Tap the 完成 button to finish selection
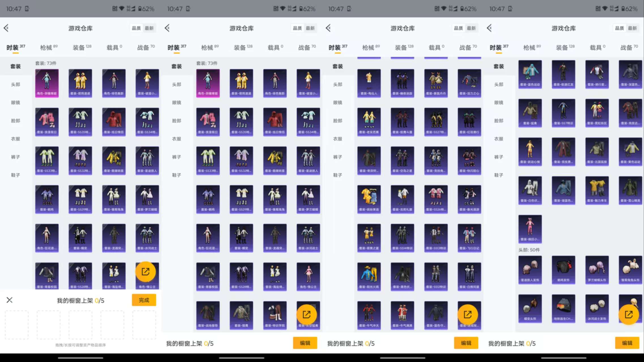The image size is (644, 362). point(144,300)
